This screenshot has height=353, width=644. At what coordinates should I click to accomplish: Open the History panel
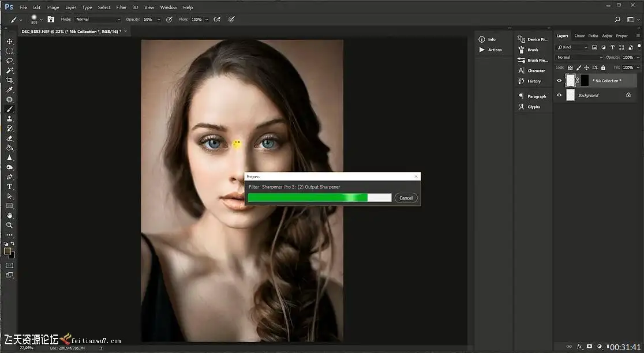[x=534, y=81]
